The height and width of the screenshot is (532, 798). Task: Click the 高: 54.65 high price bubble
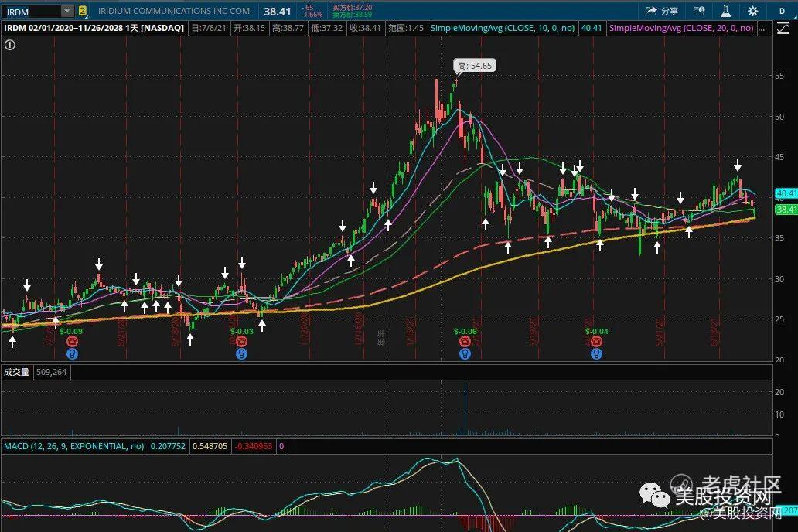(x=475, y=66)
